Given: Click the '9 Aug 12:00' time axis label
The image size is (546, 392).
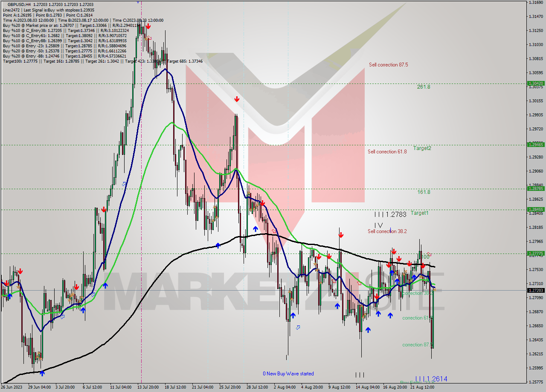Looking at the screenshot, I should click(339, 388).
